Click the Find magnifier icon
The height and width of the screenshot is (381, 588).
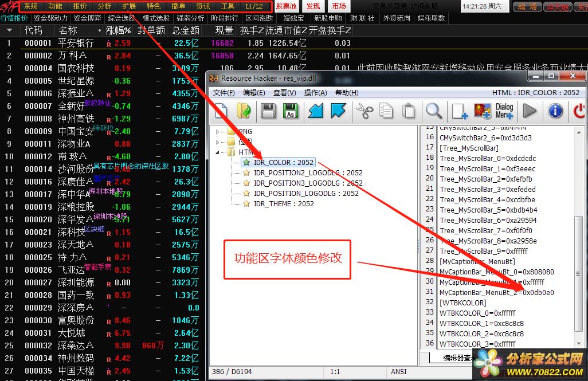(x=433, y=111)
